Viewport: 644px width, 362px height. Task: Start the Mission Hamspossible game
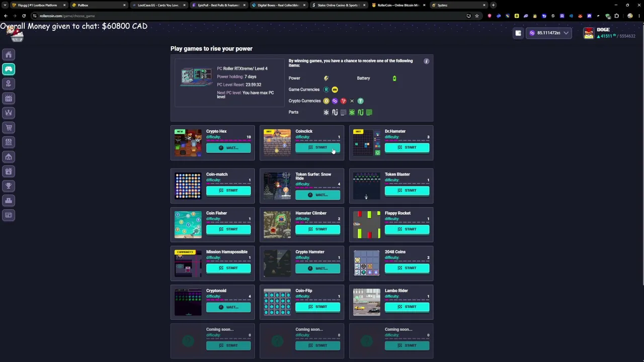click(x=228, y=268)
